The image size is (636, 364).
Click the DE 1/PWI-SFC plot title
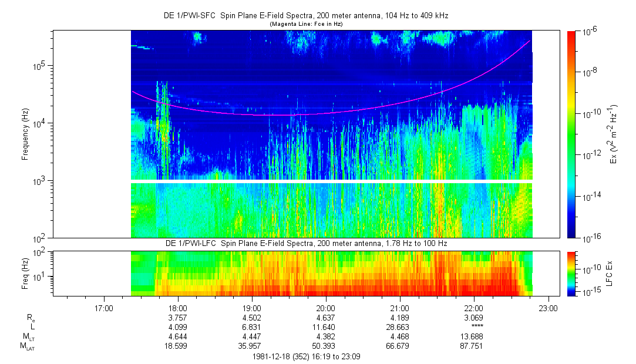click(305, 16)
